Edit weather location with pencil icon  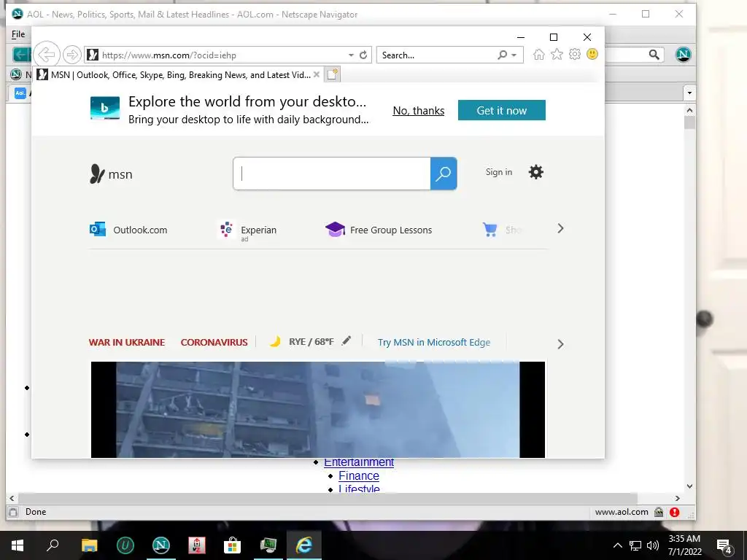click(347, 341)
